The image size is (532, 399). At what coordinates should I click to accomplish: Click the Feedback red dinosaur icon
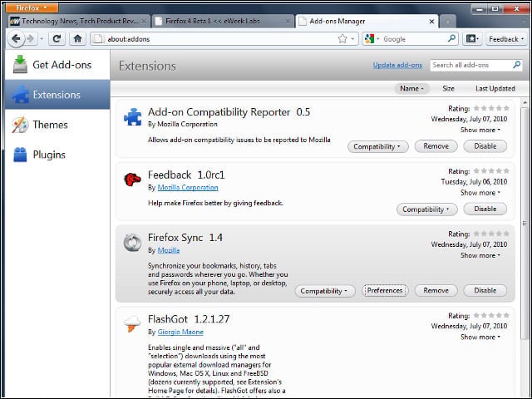click(132, 180)
